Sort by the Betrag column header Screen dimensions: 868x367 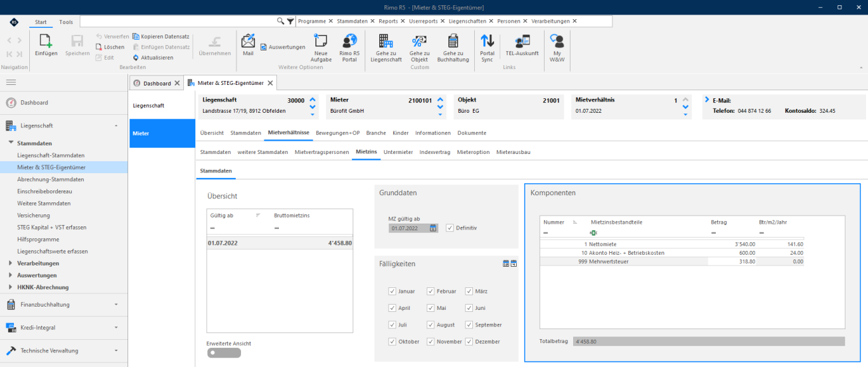pos(719,222)
